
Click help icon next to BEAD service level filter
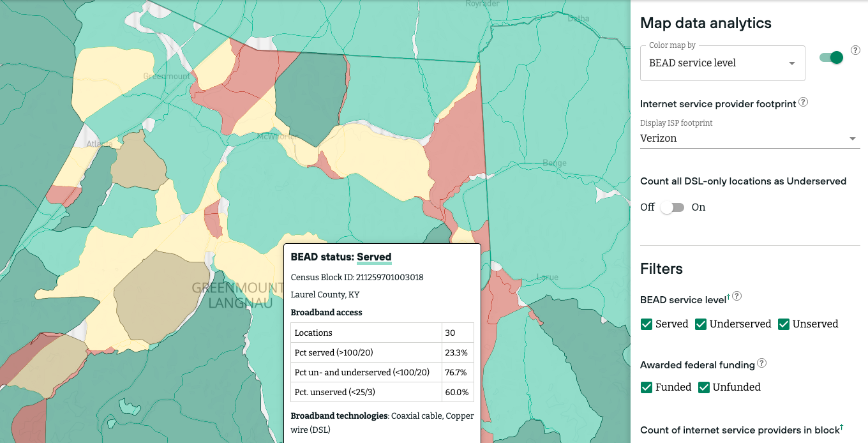[x=737, y=296]
